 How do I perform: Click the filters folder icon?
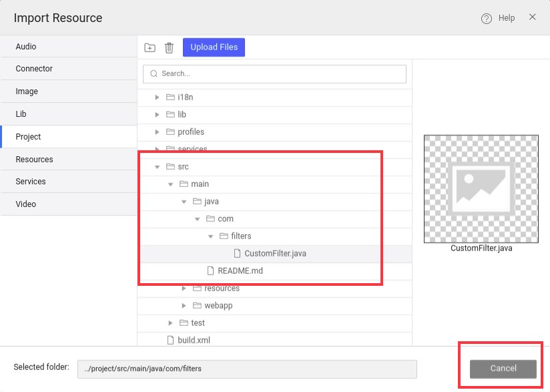pyautogui.click(x=224, y=236)
